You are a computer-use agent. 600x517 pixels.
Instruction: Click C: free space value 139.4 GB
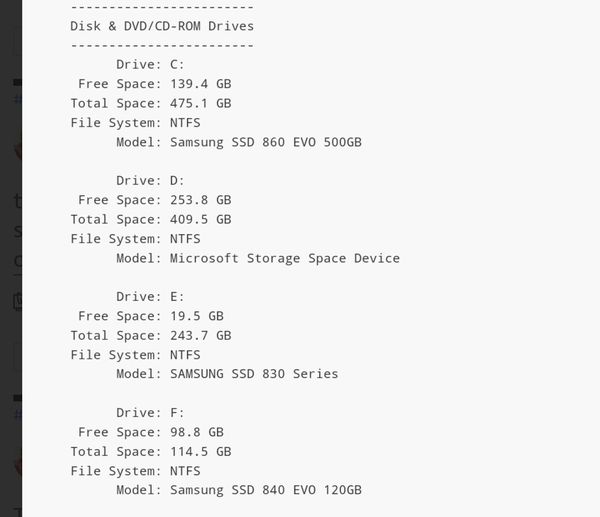point(201,84)
